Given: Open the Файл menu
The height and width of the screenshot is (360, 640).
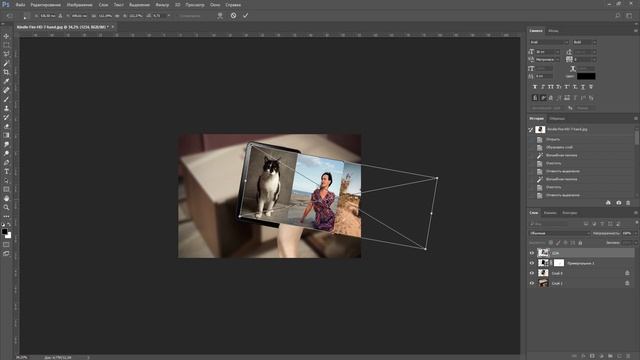Looking at the screenshot, I should [20, 5].
